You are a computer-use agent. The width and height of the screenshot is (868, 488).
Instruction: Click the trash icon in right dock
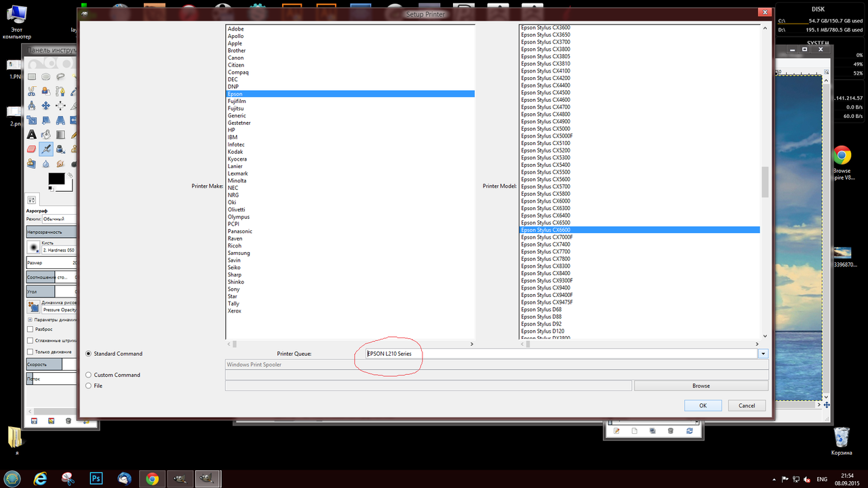[x=671, y=430]
